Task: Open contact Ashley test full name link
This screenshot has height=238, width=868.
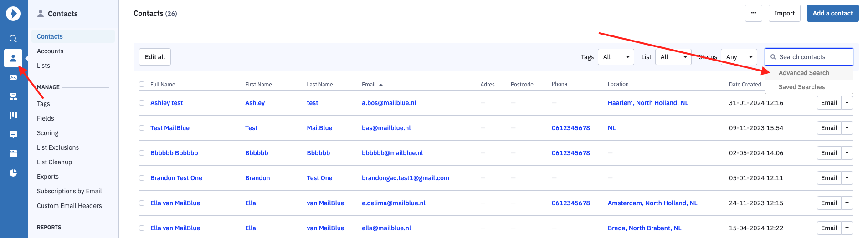Action: pyautogui.click(x=166, y=103)
